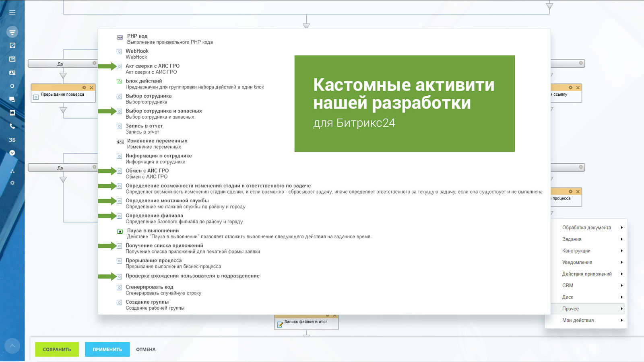Click the blue ПРИМЕНИТЬ button
The width and height of the screenshot is (644, 362).
(x=107, y=350)
